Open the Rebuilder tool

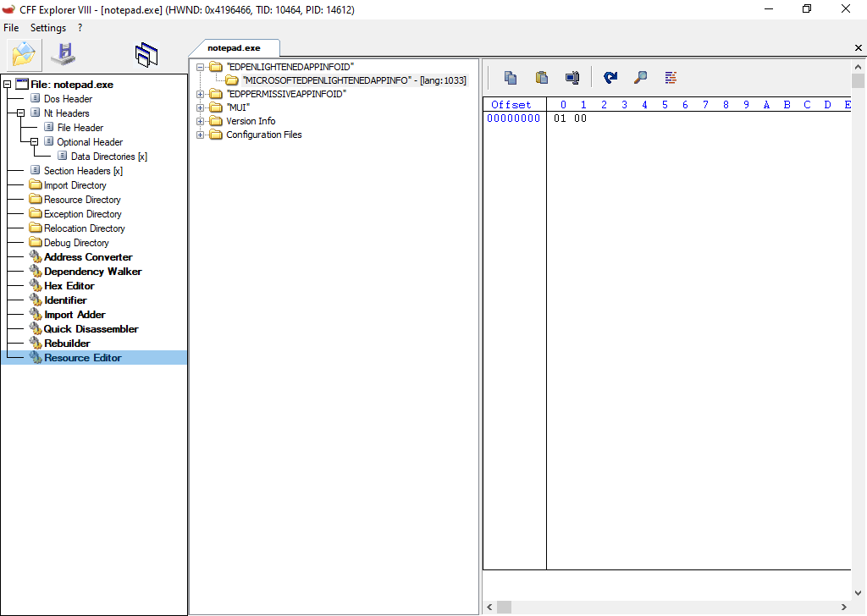[x=67, y=343]
